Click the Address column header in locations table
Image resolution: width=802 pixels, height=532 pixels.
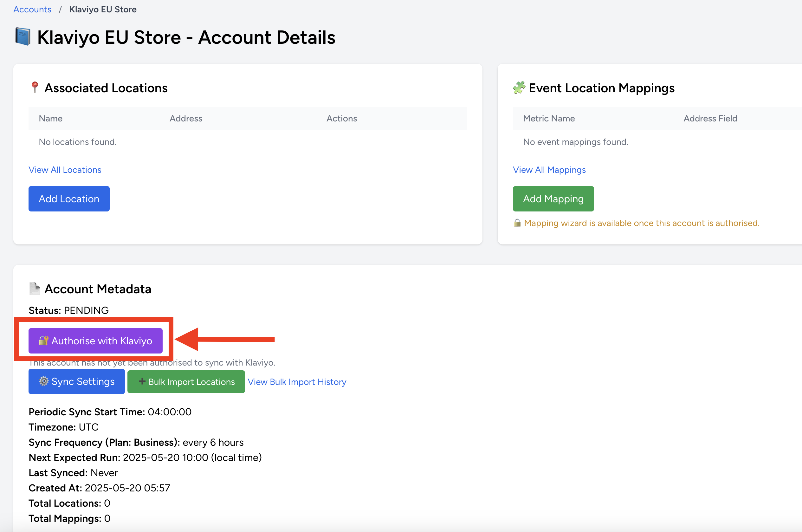(185, 118)
